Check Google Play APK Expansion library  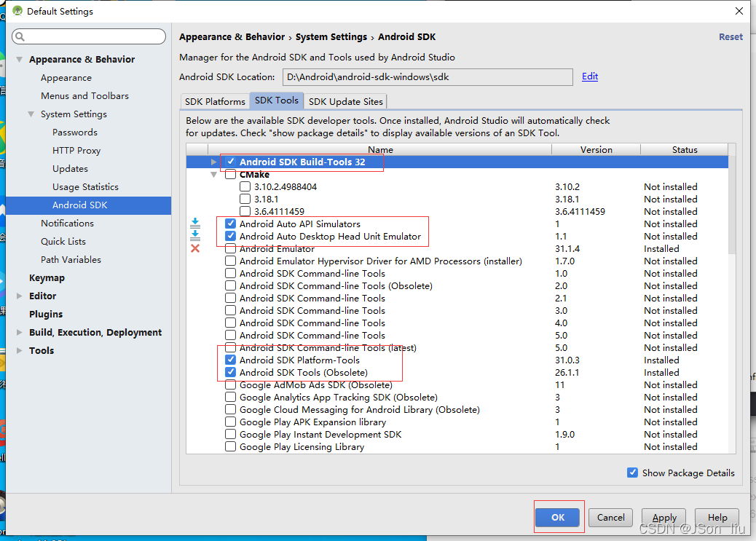230,422
